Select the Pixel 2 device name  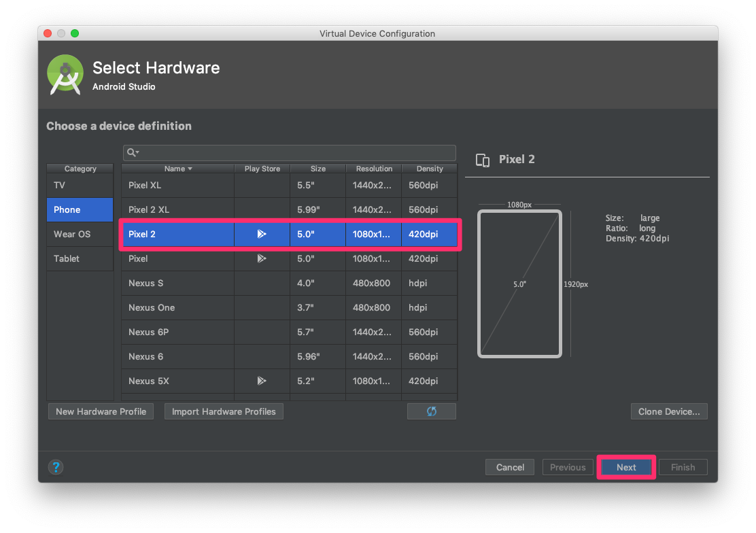click(x=141, y=234)
